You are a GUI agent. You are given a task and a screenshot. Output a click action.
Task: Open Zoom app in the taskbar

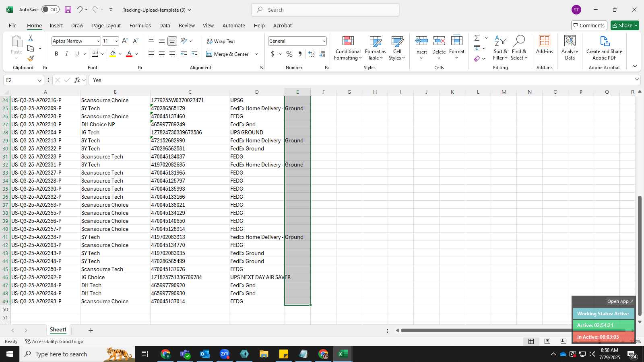(x=225, y=354)
